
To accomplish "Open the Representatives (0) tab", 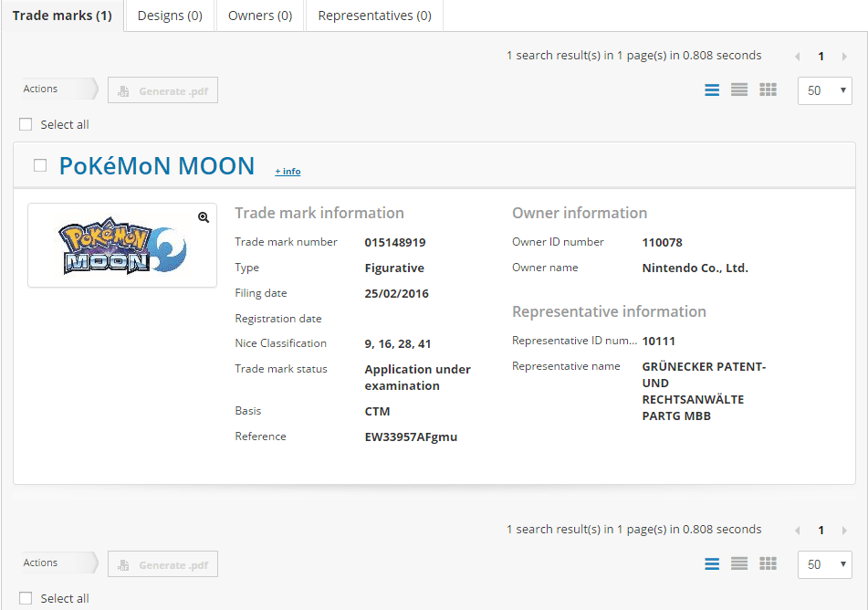I will point(375,16).
